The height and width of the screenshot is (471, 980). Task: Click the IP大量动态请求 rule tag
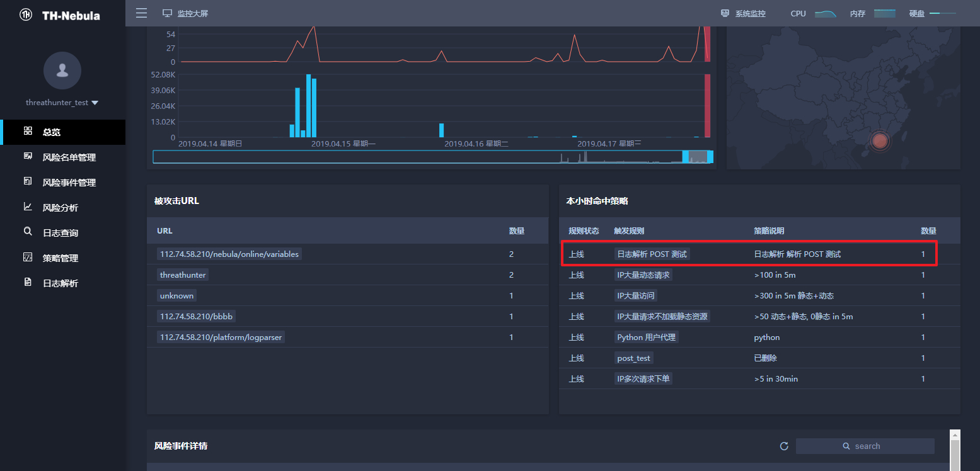(x=643, y=275)
